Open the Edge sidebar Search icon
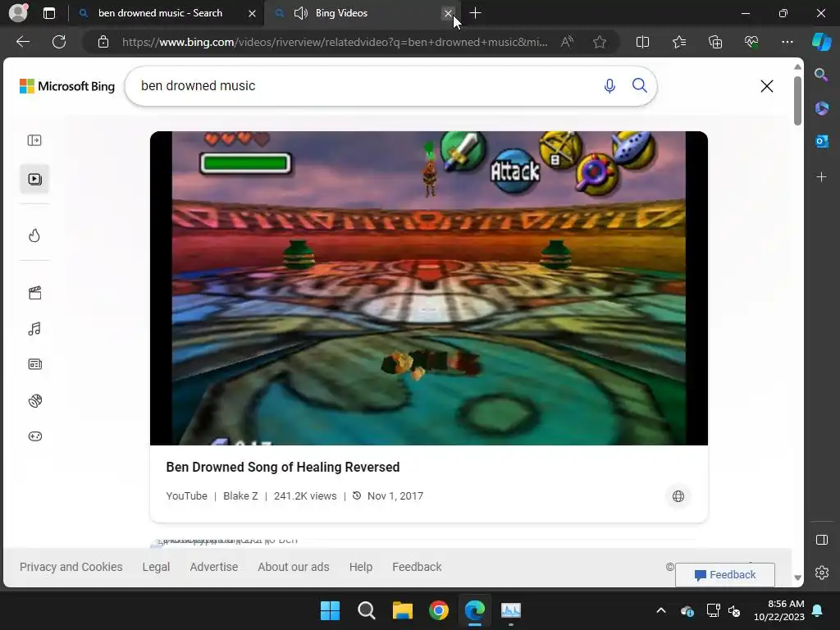The width and height of the screenshot is (840, 630). click(821, 75)
